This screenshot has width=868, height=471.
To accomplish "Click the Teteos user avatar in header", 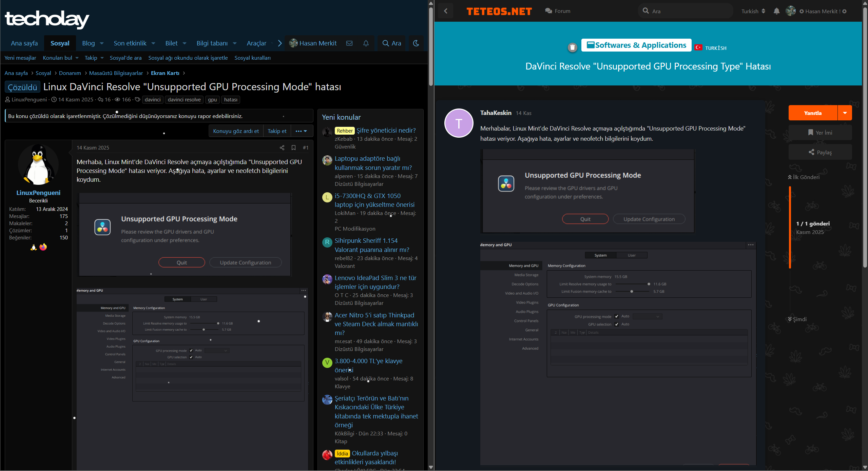I will click(x=791, y=11).
